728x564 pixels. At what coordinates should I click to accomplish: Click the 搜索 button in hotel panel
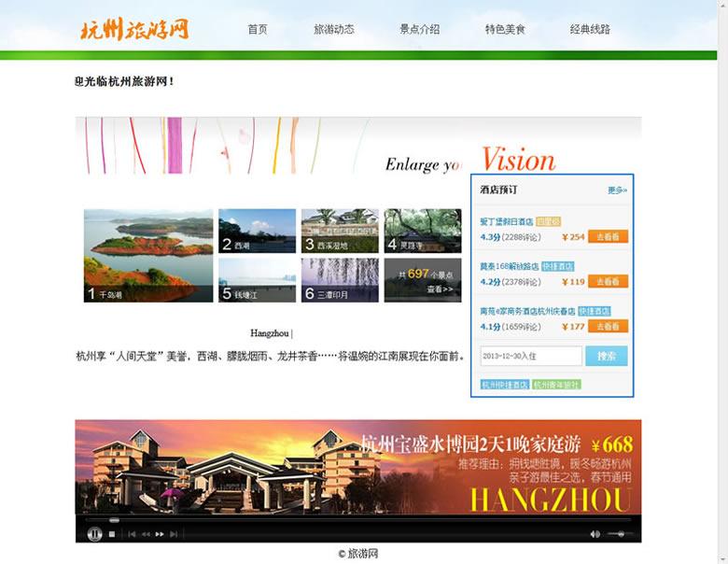pyautogui.click(x=606, y=356)
